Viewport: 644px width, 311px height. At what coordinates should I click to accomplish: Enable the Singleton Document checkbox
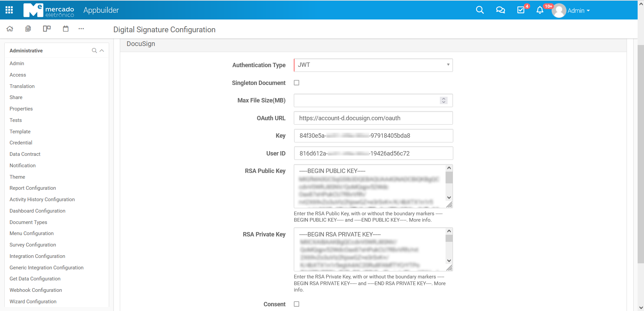pyautogui.click(x=296, y=83)
